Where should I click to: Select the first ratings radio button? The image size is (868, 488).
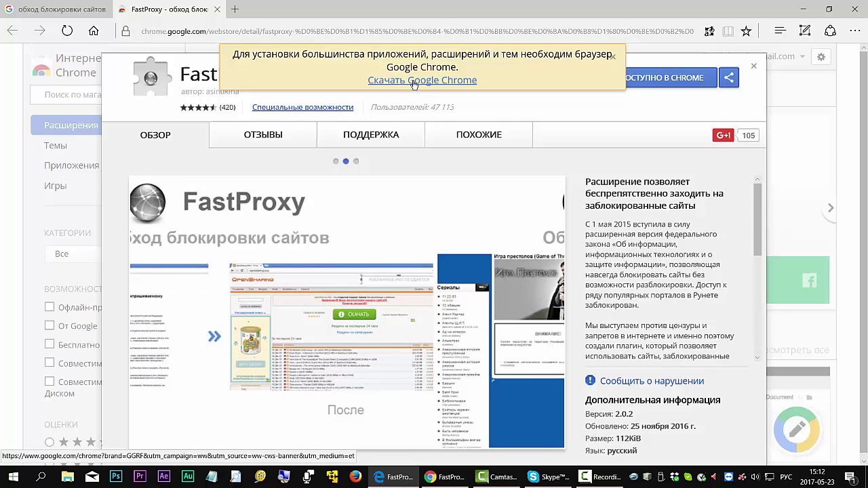coord(50,442)
